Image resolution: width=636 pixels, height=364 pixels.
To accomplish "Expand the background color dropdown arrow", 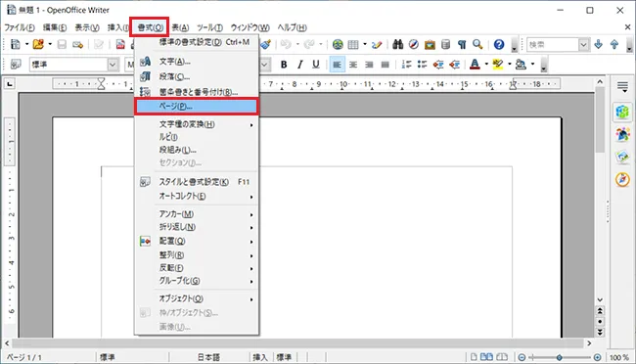I will tap(532, 65).
